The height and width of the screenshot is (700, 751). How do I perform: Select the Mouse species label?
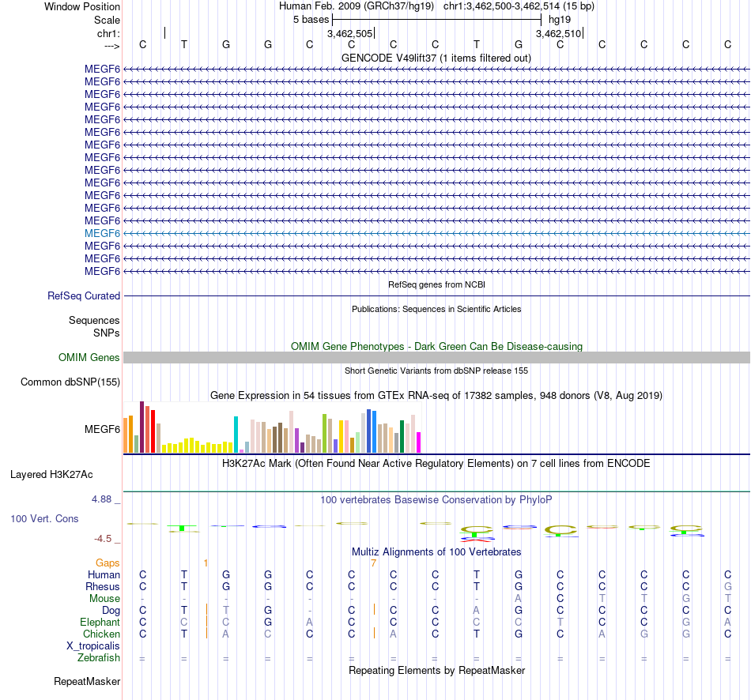pos(104,599)
